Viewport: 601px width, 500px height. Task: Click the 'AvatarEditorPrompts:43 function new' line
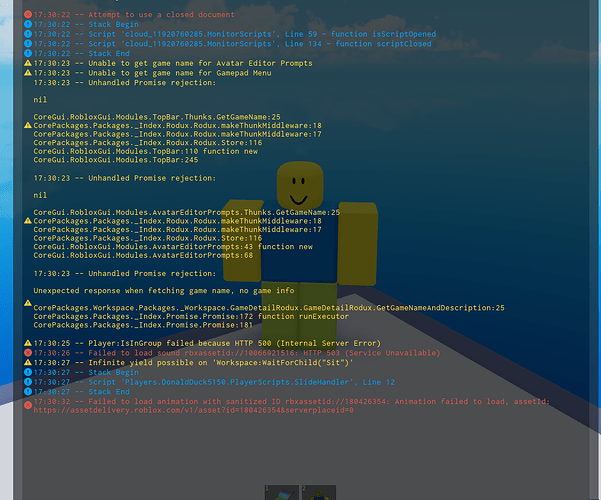(173, 247)
